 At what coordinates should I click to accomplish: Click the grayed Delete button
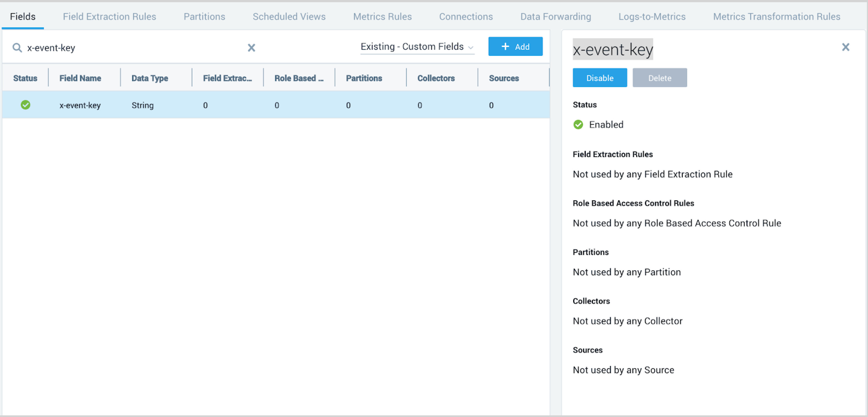click(659, 78)
